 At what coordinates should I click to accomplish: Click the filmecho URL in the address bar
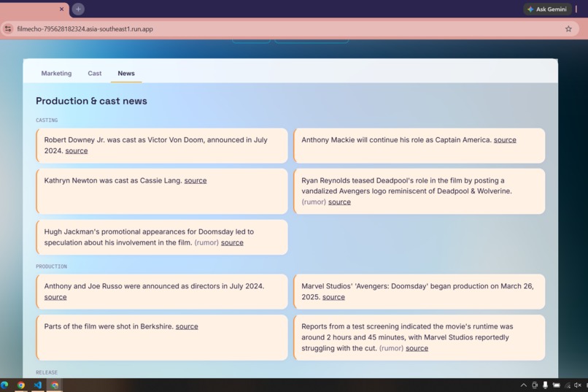point(85,29)
